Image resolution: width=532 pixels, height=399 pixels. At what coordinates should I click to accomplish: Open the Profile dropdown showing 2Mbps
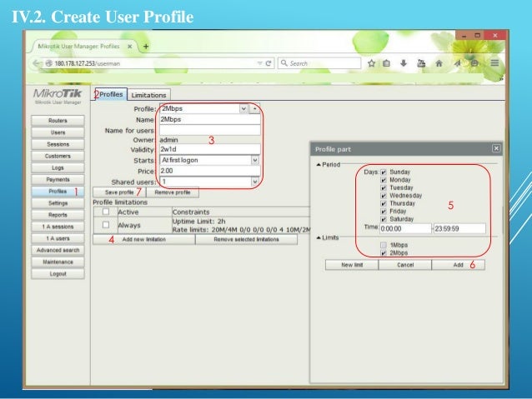243,109
